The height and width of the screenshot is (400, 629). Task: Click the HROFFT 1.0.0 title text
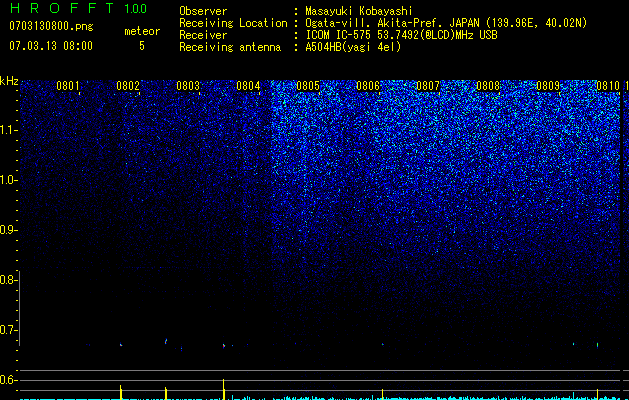[78, 8]
